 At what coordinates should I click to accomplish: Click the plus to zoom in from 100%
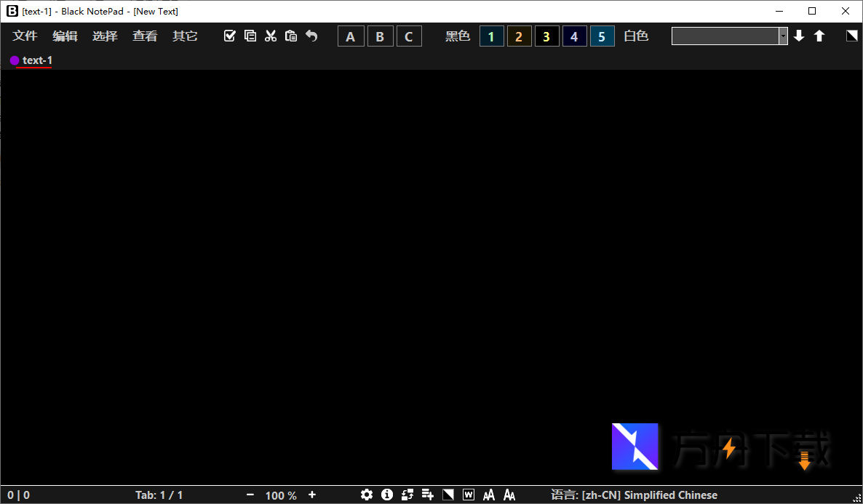click(x=312, y=495)
